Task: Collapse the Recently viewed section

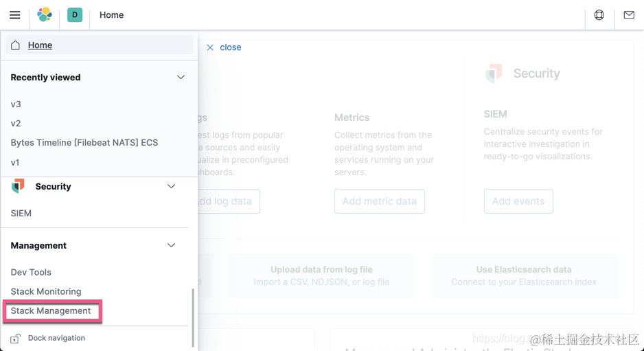Action: click(181, 77)
